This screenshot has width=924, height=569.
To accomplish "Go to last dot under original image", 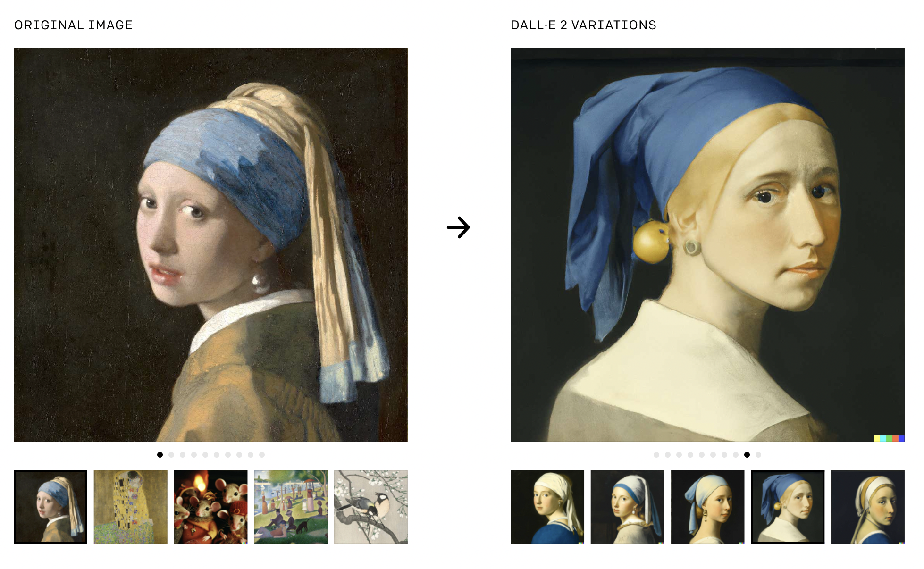I will click(x=262, y=455).
